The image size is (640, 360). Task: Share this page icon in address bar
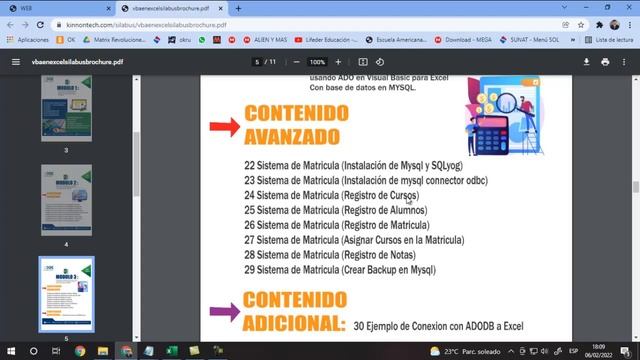565,25
